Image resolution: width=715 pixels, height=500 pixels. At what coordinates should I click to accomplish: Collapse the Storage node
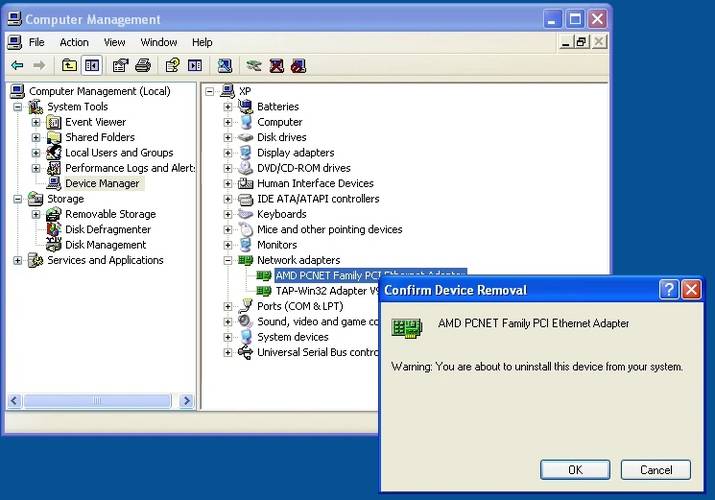pyautogui.click(x=18, y=199)
